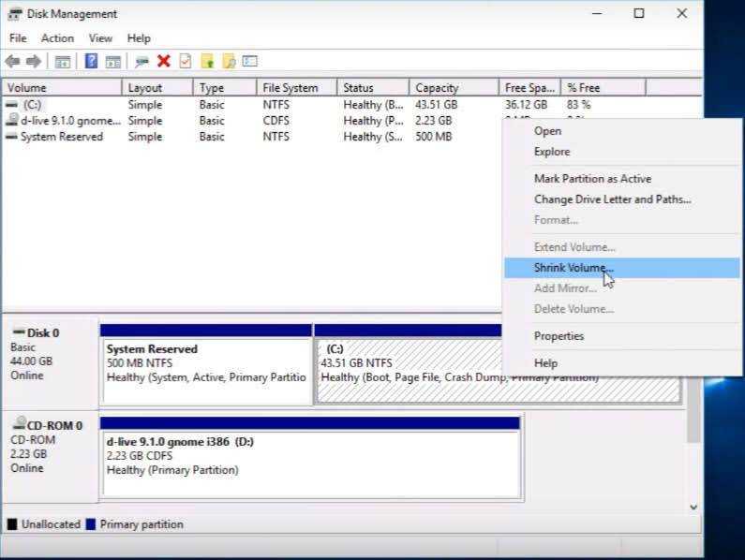This screenshot has height=560, width=745.
Task: Click the Unallocated black legend swatch
Action: point(12,524)
